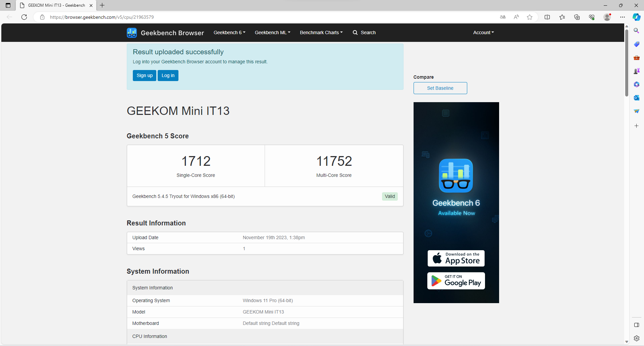Open the Copilot sidebar icon
This screenshot has width=644, height=346.
(636, 17)
